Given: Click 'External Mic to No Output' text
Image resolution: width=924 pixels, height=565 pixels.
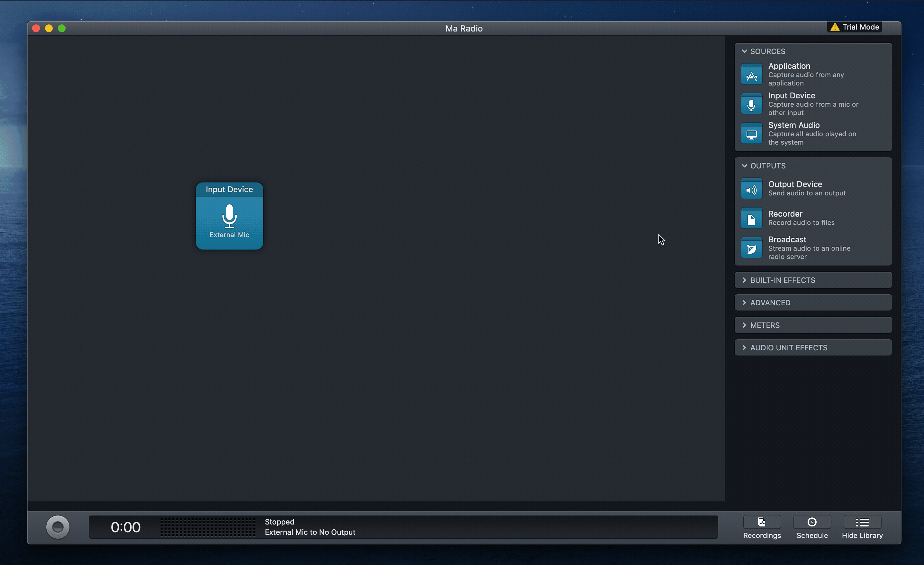Looking at the screenshot, I should point(310,532).
